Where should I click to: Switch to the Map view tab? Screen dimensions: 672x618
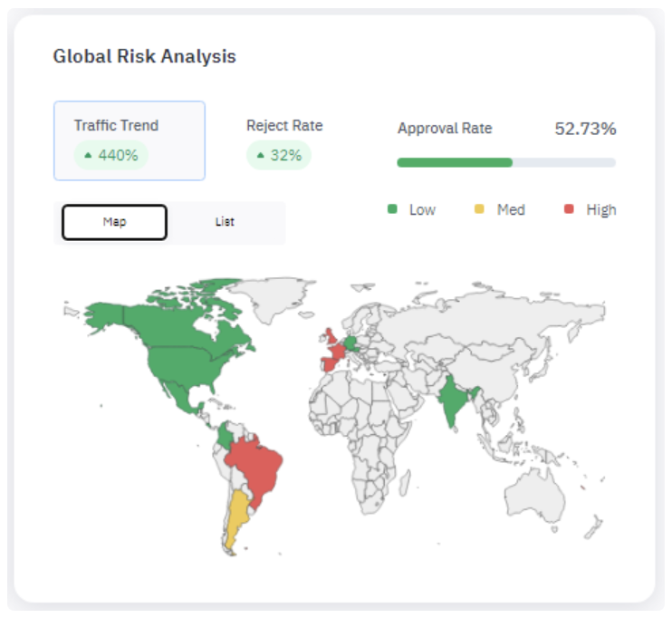(114, 222)
